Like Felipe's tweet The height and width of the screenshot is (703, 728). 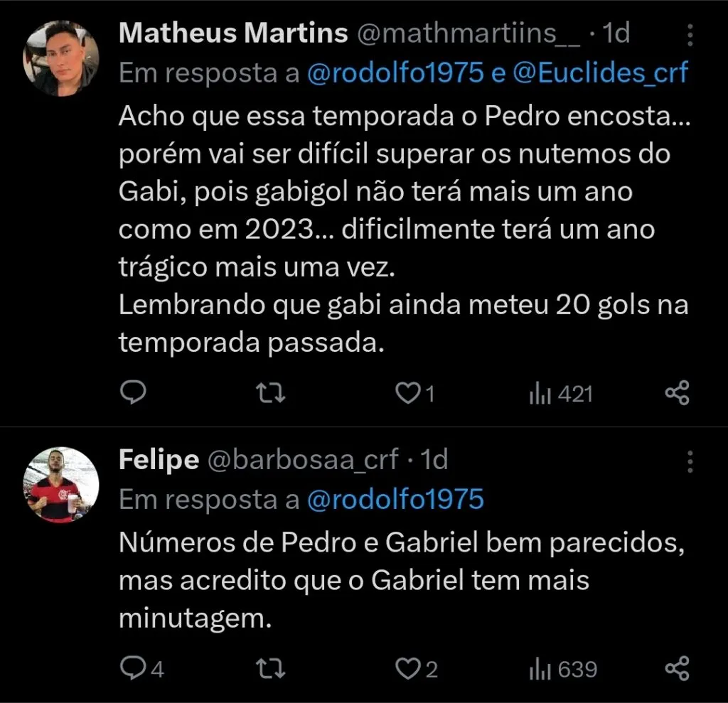[409, 669]
